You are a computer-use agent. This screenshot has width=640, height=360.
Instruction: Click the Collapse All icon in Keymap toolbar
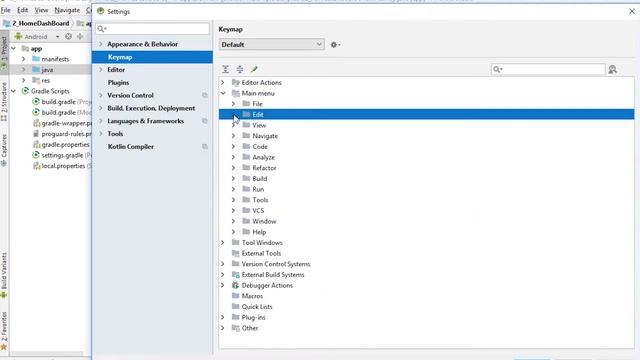click(240, 69)
